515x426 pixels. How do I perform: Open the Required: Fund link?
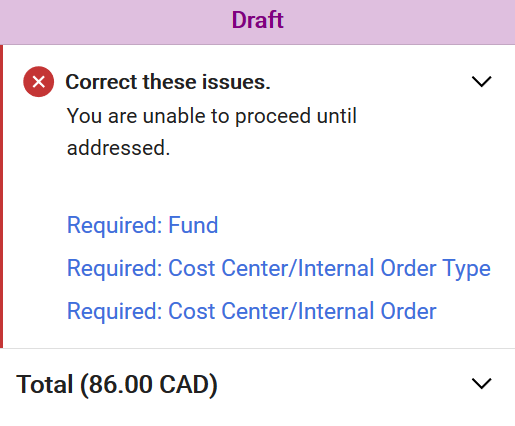coord(142,225)
